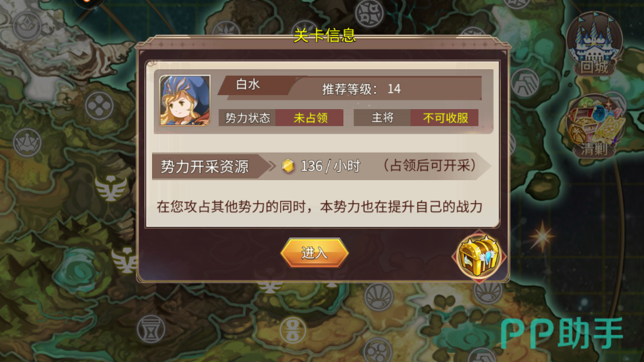
Task: Select the four-petal map node on left
Action: coord(99,106)
